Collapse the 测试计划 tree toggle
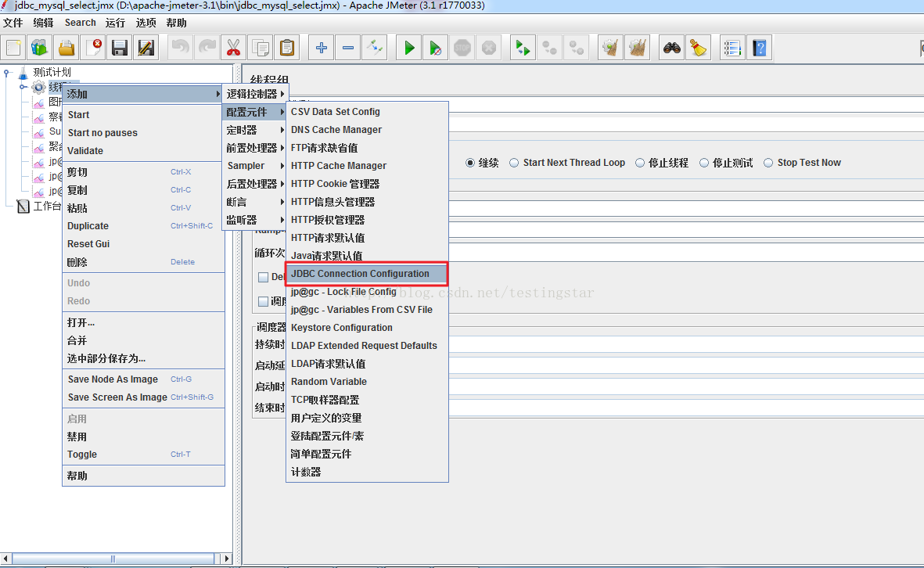The width and height of the screenshot is (924, 568). pyautogui.click(x=6, y=73)
